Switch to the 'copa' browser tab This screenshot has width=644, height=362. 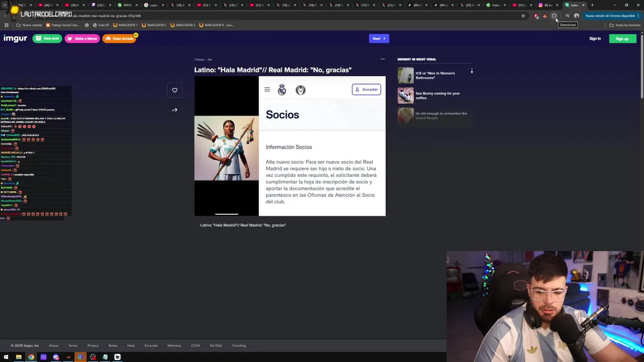click(x=153, y=5)
